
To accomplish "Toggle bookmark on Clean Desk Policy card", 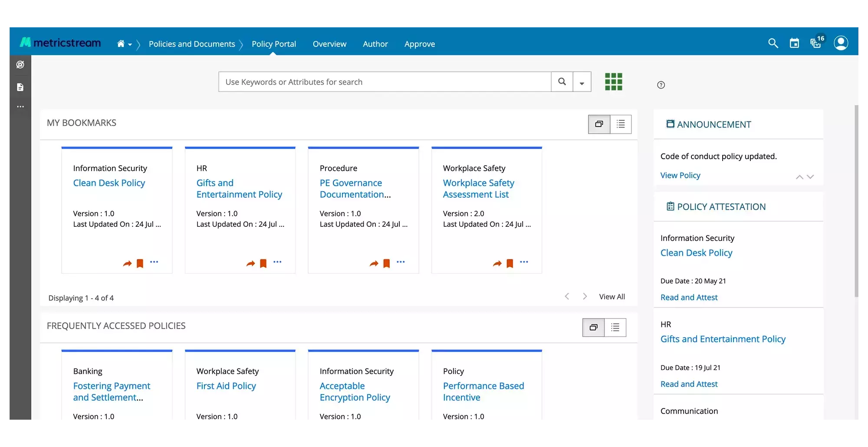I will tap(140, 263).
